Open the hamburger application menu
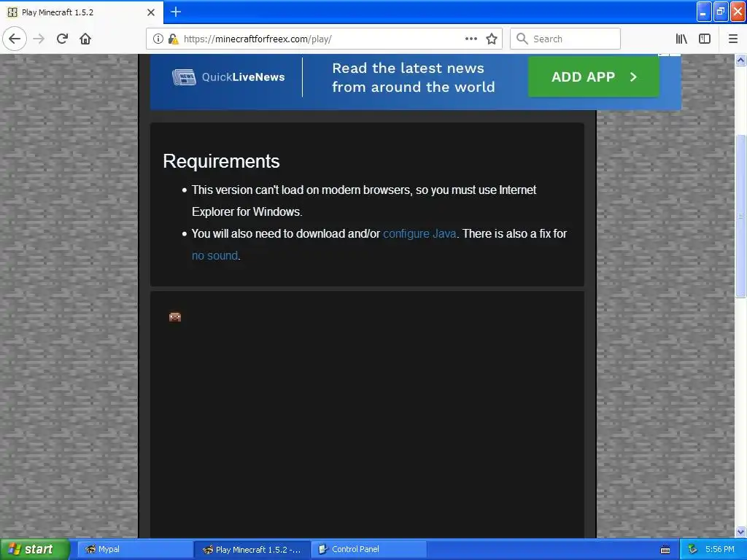This screenshot has height=560, width=747. point(733,39)
